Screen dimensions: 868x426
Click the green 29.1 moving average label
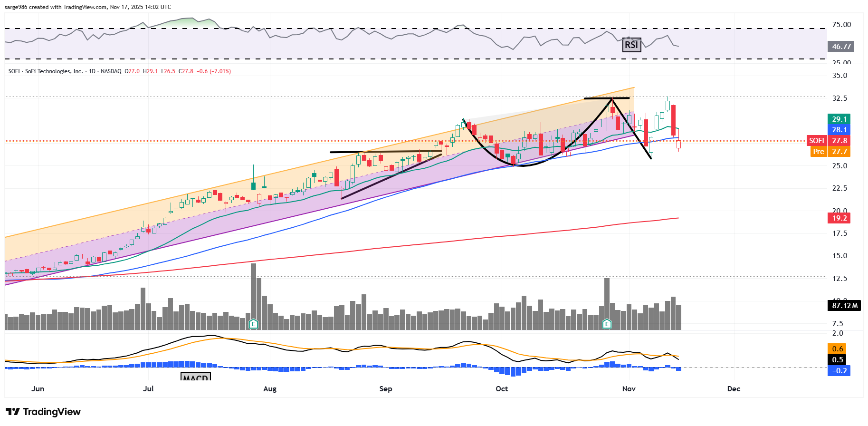point(839,119)
